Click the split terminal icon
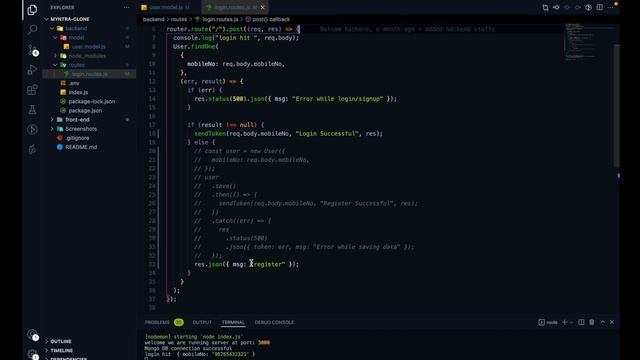Image resolution: width=640 pixels, height=360 pixels. click(581, 322)
